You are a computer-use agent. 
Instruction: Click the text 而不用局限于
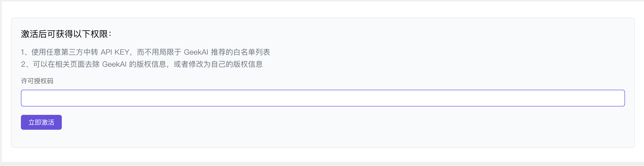click(159, 52)
